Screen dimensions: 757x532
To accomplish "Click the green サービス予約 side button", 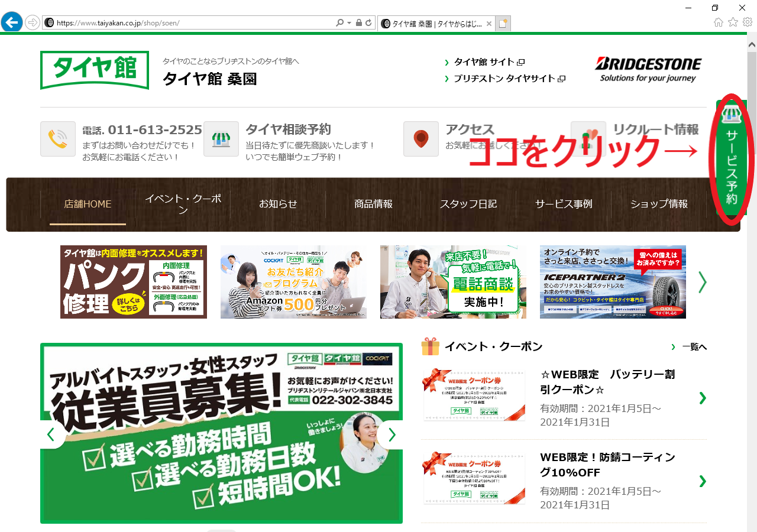I will pos(731,158).
